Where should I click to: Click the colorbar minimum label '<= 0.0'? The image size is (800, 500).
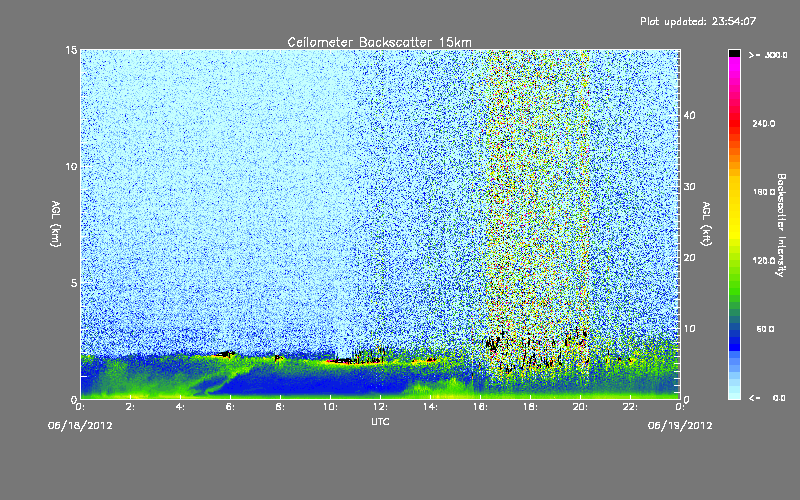[x=767, y=398]
